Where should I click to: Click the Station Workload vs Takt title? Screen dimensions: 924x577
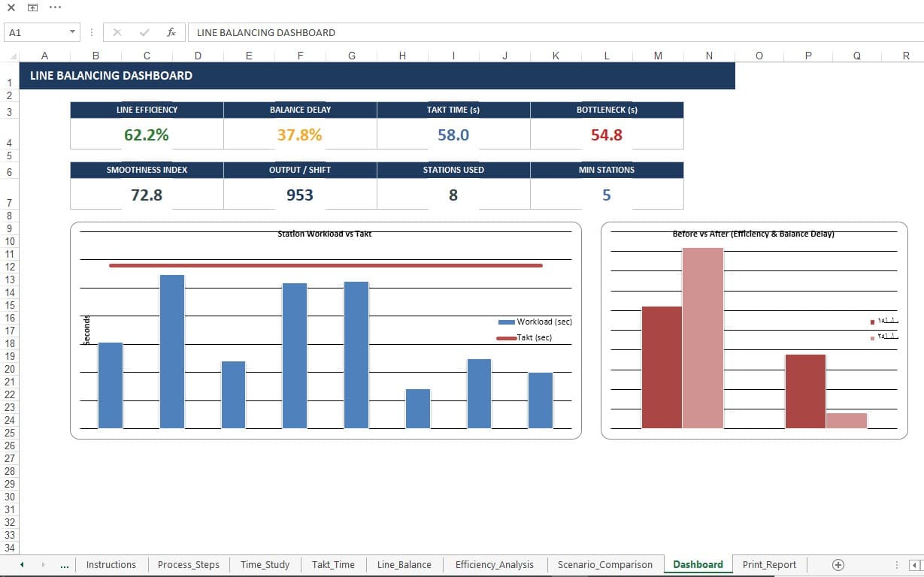coord(325,234)
